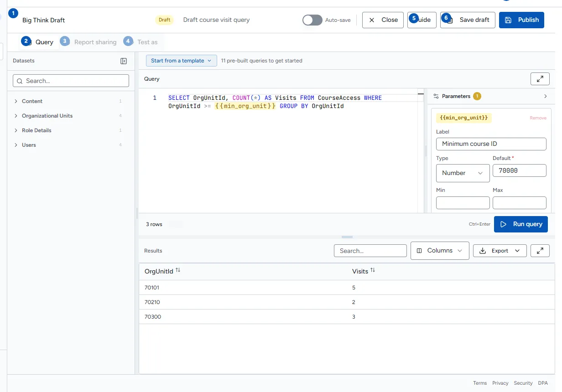This screenshot has width=562, height=392.
Task: Click the parameters count badge
Action: click(x=477, y=96)
